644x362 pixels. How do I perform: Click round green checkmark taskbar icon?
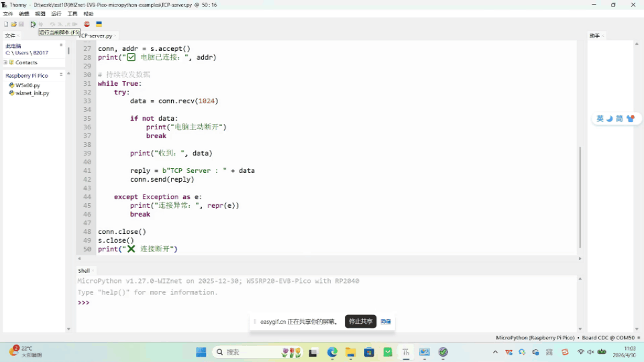pos(443,352)
